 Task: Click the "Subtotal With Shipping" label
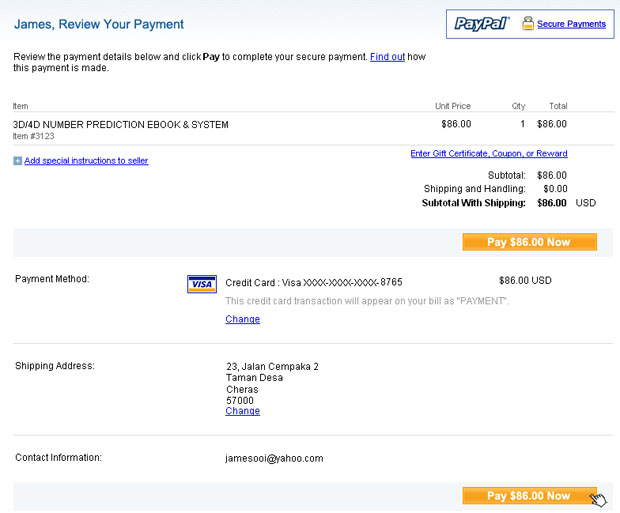point(473,203)
